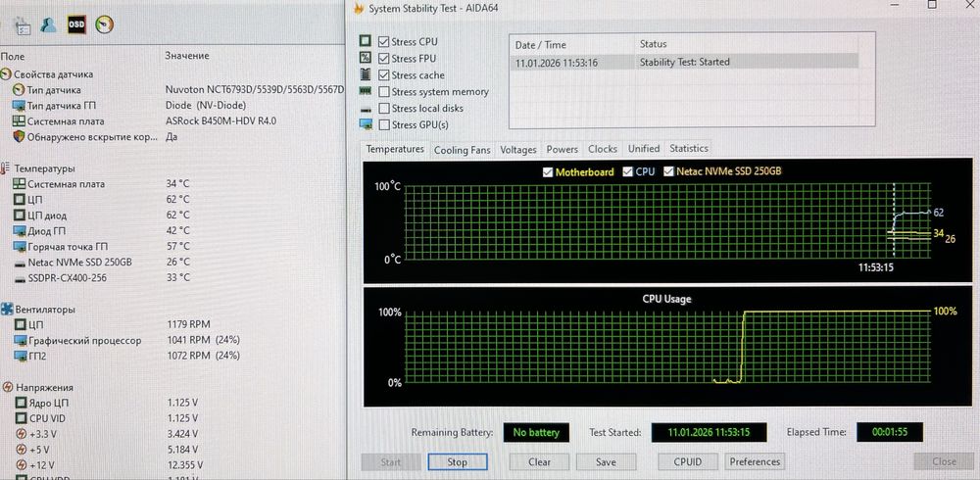Click the monitor icon next to Графический процессор
Viewport: 980px width, 480px height.
pos(20,341)
